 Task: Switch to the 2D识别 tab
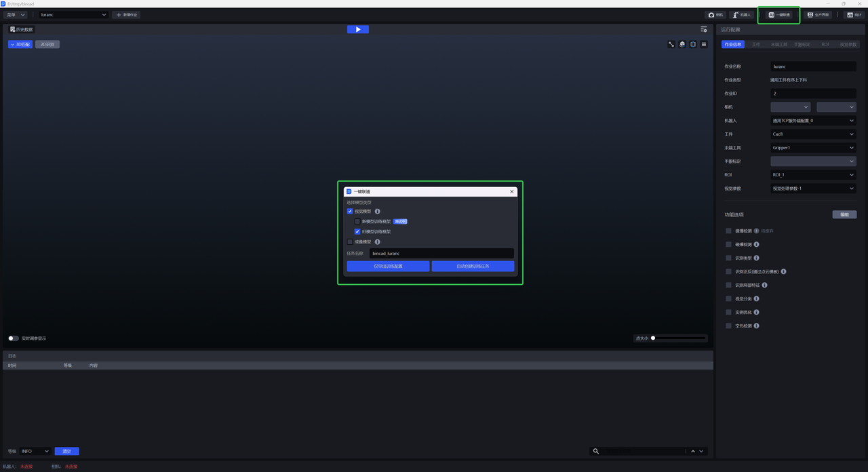47,45
